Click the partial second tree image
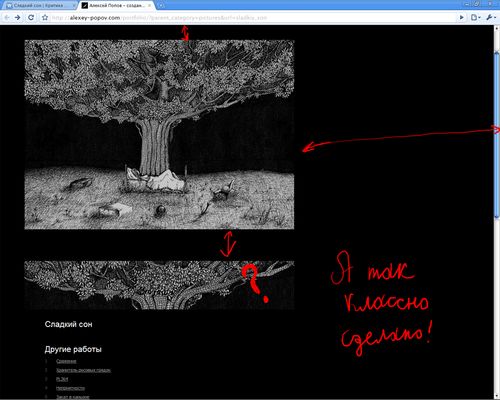 159,285
